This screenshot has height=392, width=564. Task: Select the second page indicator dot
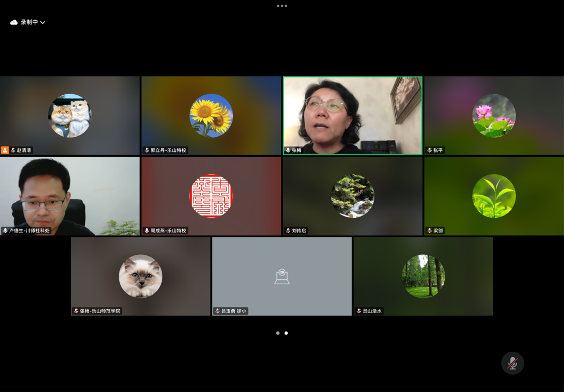[x=286, y=333]
